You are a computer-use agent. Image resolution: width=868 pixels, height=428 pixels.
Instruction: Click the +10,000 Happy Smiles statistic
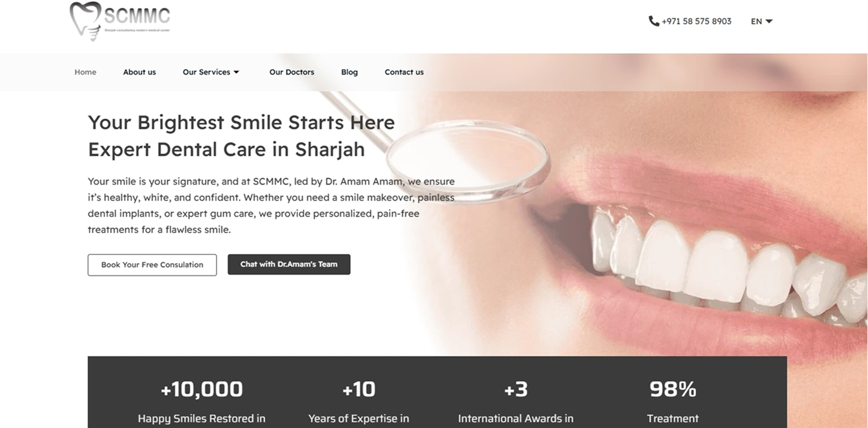(201, 403)
